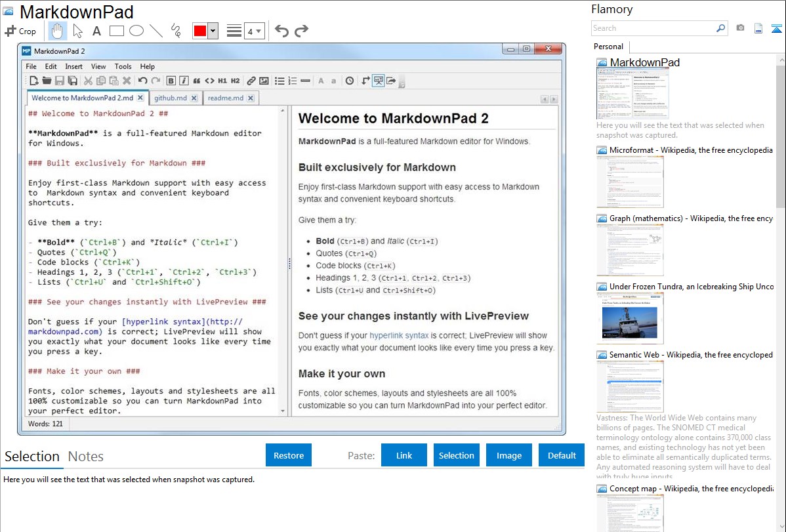Open the Personal tab in Flamory

click(x=609, y=47)
